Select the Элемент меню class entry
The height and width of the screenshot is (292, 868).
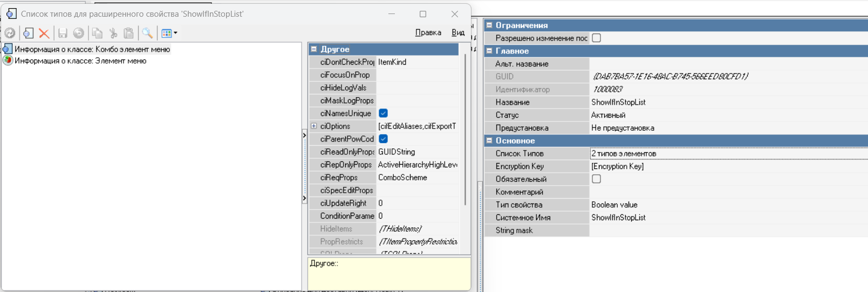[x=80, y=61]
